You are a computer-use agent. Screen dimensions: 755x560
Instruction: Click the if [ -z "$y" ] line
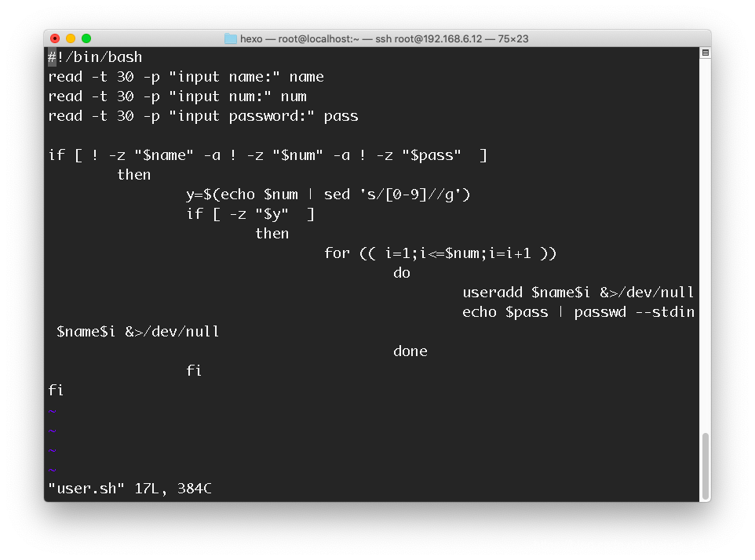[x=250, y=214]
